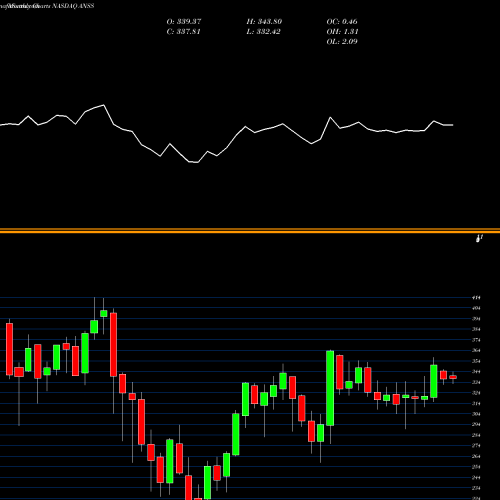Click the OH: 1.31 reading
Image resolution: width=500 pixels, height=500 pixels.
[x=342, y=32]
